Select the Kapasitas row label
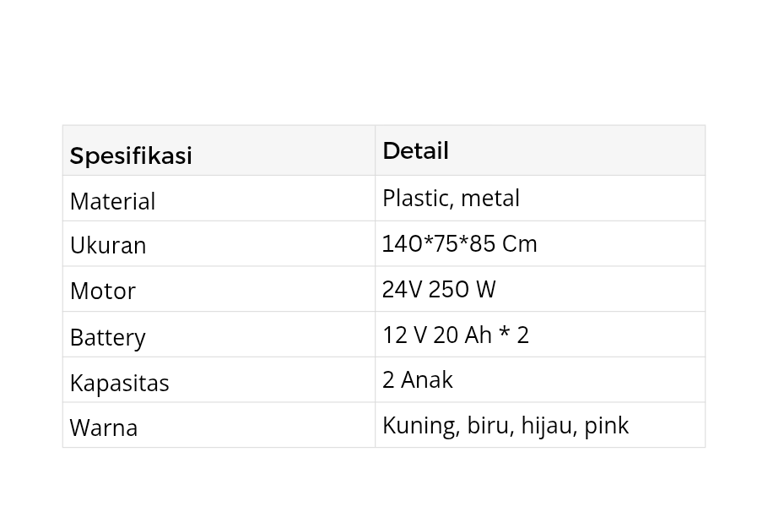This screenshot has height=512, width=768. [119, 382]
